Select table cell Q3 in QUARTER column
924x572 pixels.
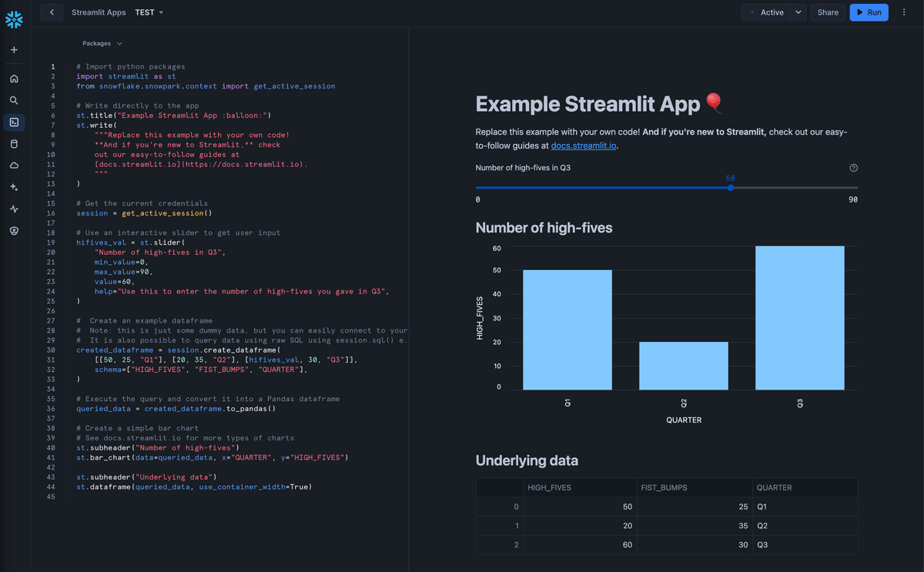[x=805, y=545]
